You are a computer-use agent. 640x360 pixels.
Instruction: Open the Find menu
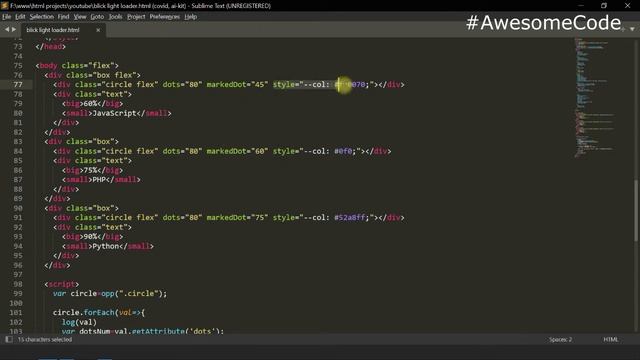[x=63, y=17]
